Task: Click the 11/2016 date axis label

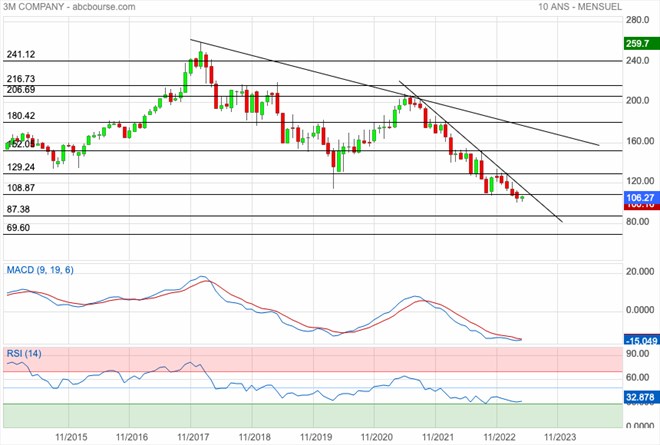Action: tap(132, 437)
